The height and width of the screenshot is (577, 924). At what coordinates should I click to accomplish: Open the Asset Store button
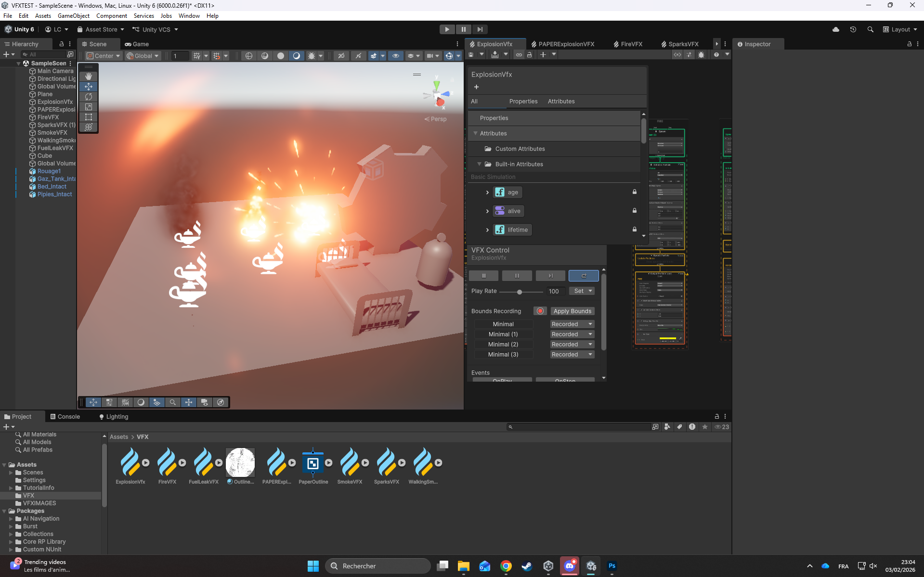point(101,29)
